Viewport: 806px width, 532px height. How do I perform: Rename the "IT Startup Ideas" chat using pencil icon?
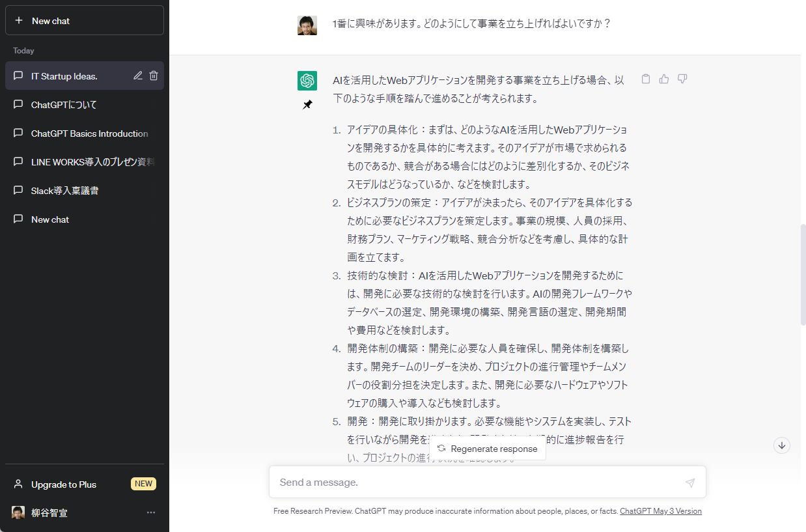pos(138,76)
